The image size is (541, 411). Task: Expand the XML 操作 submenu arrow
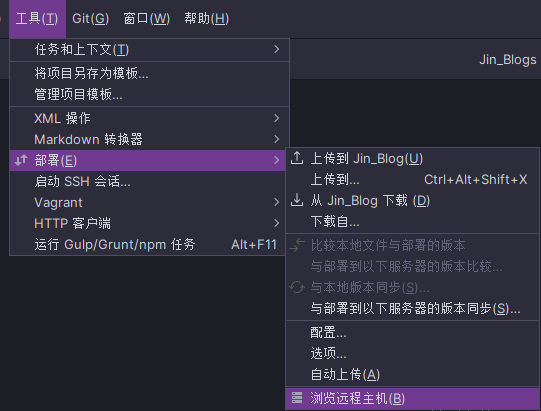point(276,118)
